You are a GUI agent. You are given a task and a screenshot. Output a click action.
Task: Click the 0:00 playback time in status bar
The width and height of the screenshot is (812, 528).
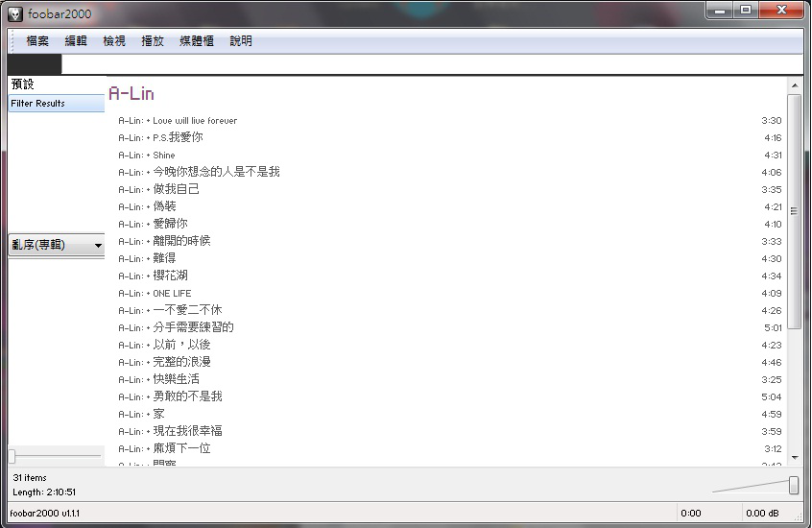691,514
